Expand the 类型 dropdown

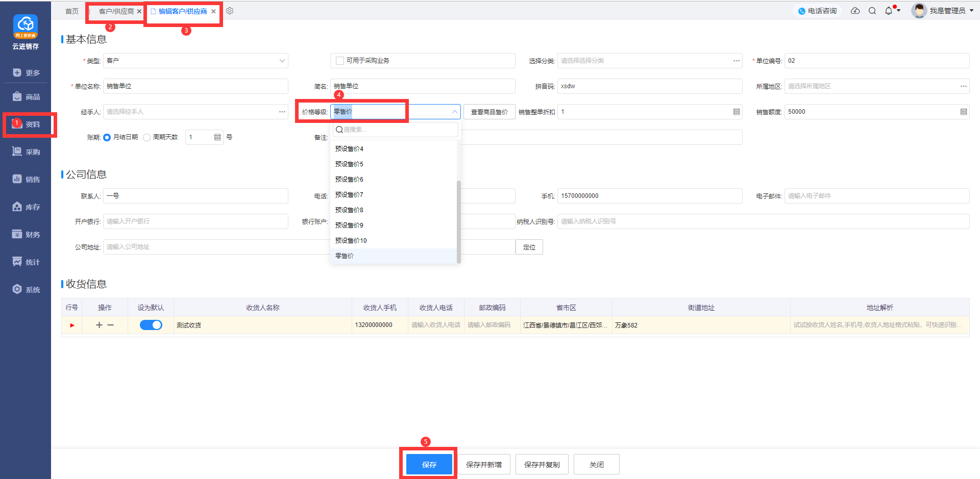(x=282, y=61)
